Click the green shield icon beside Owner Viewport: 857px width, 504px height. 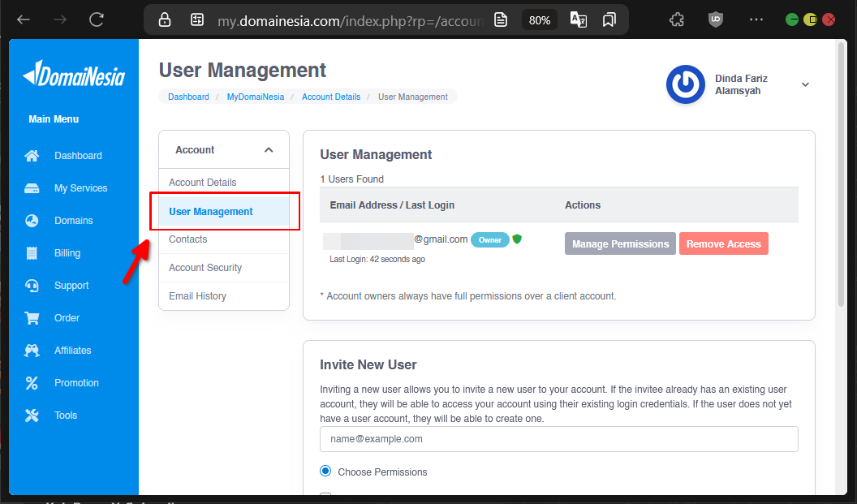(517, 239)
